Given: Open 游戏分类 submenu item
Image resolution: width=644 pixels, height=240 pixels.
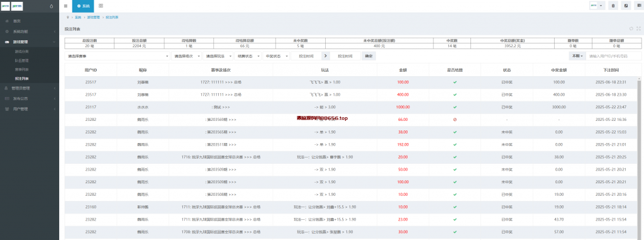Looking at the screenshot, I should tap(30, 52).
